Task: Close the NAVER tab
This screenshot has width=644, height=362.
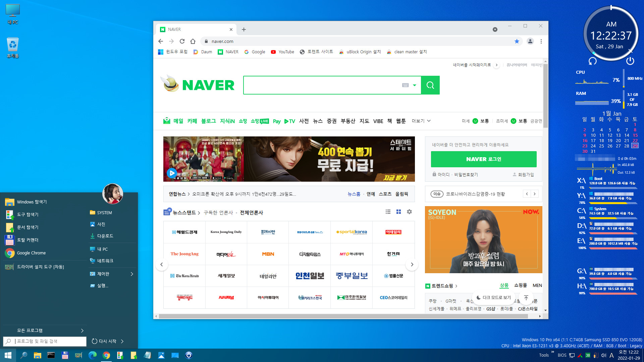Action: (231, 29)
